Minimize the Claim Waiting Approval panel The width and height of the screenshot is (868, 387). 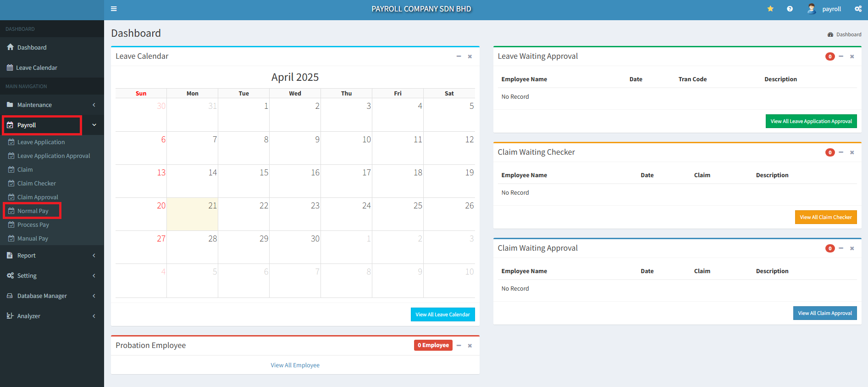point(841,248)
